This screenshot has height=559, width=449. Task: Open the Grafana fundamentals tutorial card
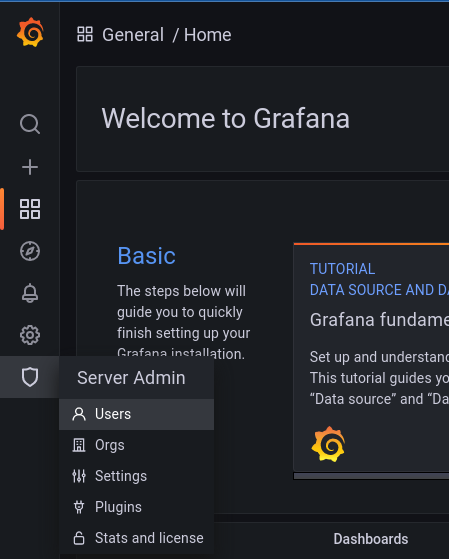pyautogui.click(x=371, y=357)
